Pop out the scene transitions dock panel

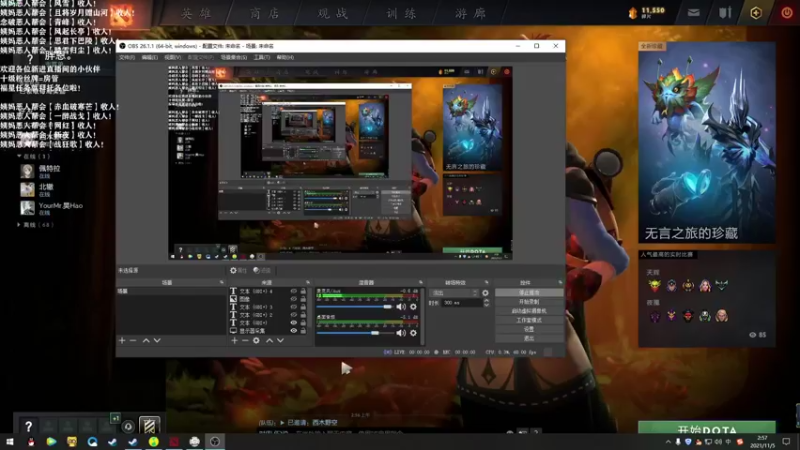(x=486, y=282)
